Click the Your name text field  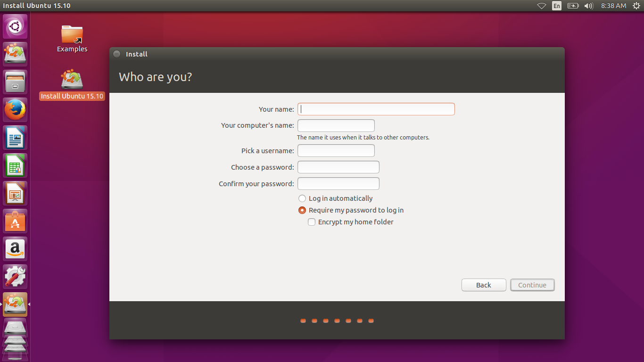[376, 109]
